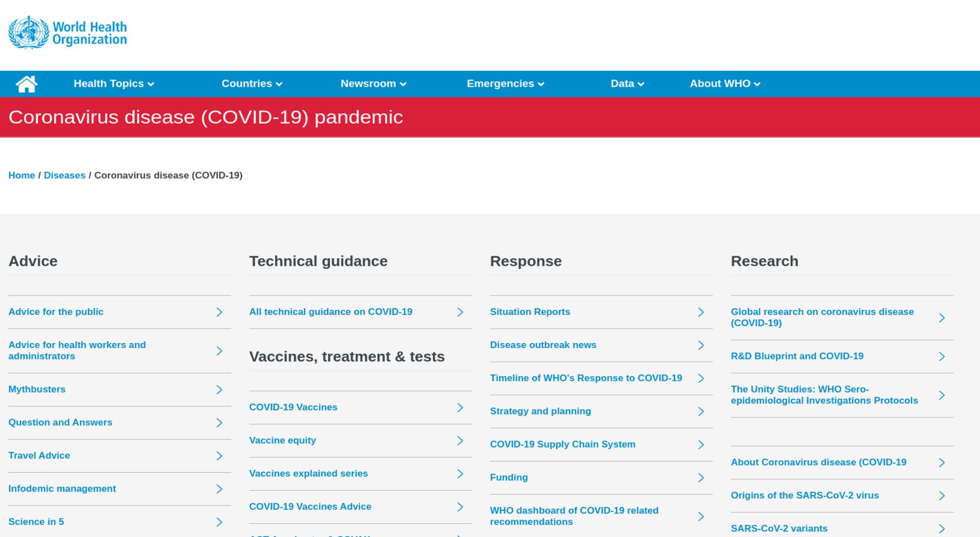Click the World Health Organization logo
The width and height of the screenshot is (980, 537).
pyautogui.click(x=68, y=33)
